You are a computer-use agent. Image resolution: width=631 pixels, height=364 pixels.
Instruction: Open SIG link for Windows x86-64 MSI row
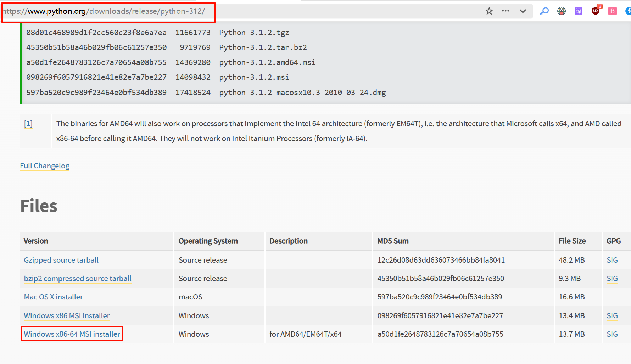612,334
